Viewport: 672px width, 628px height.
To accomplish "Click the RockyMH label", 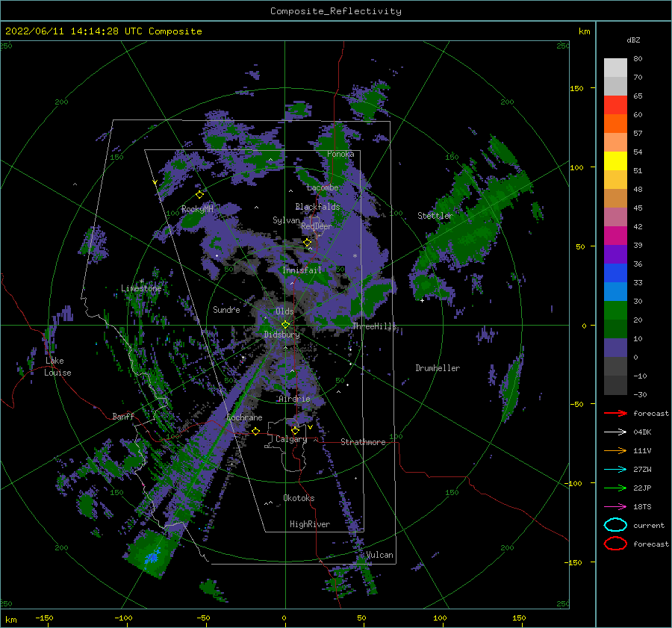I will [197, 209].
